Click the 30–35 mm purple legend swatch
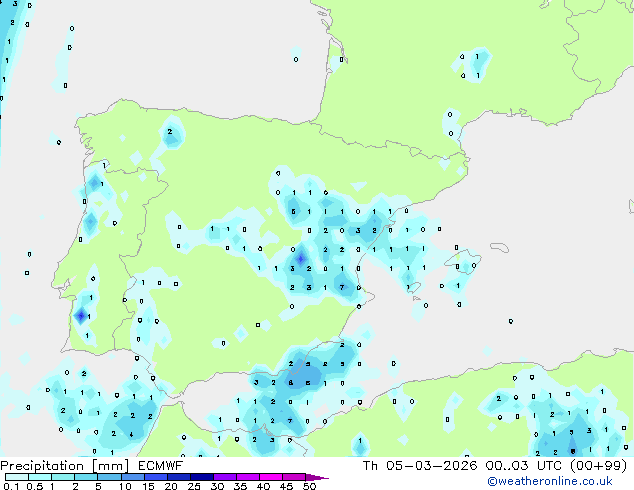This screenshot has height=490, width=634. (225, 477)
